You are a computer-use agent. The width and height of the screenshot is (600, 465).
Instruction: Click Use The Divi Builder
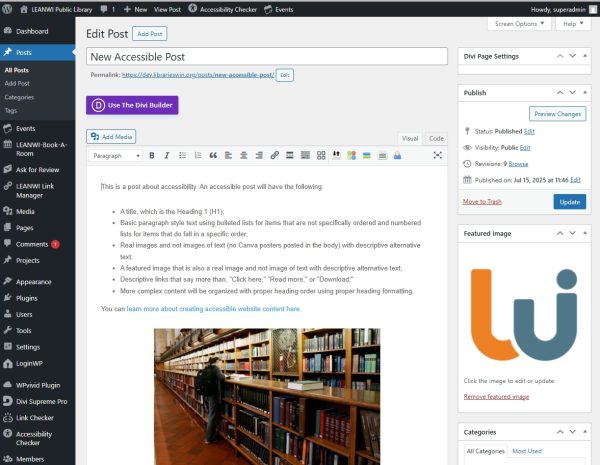(132, 105)
